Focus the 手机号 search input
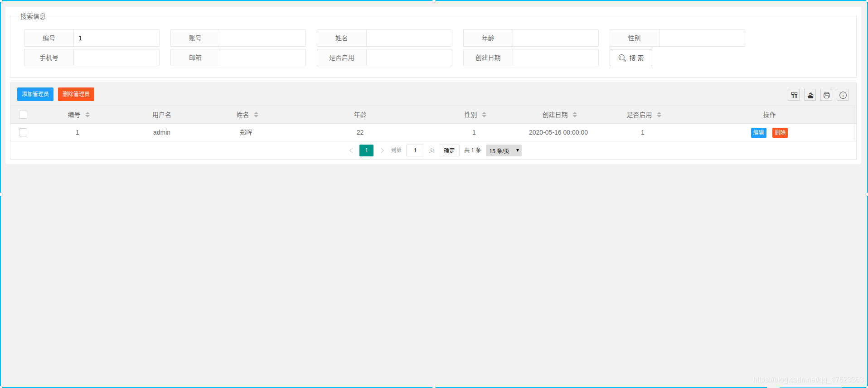Screen dimensions: 868x388 pos(116,58)
